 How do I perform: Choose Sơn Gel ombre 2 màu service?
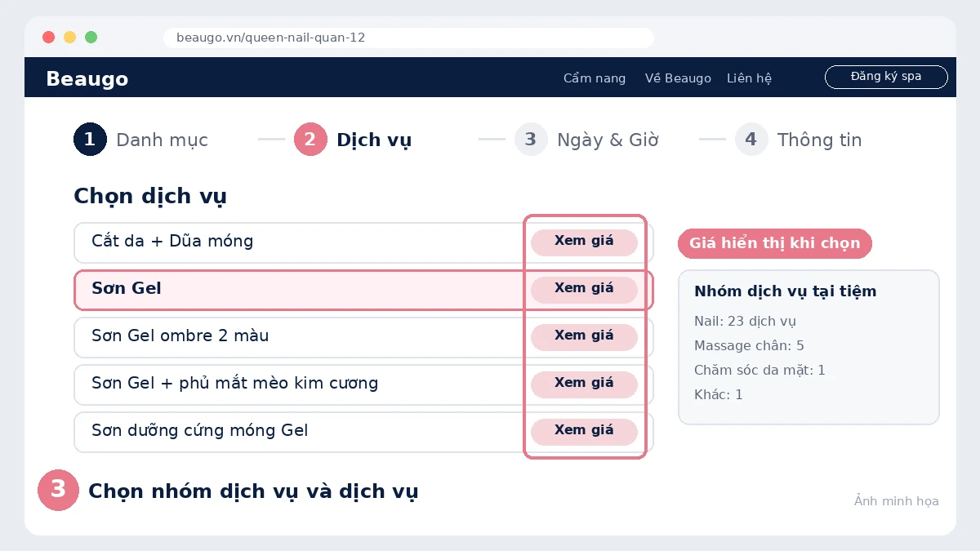coord(363,337)
